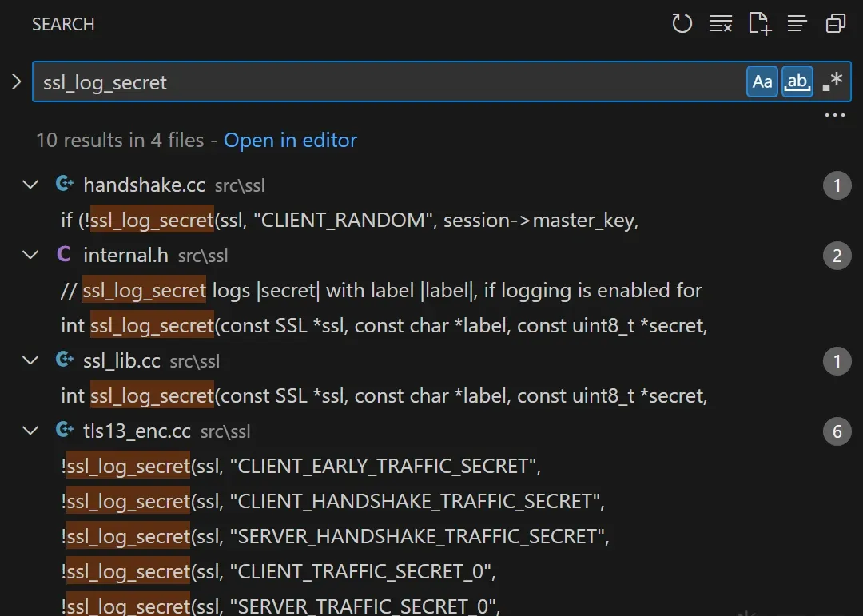Screen dimensions: 863x616
Task: Open the comment match 'logs |secret| with label'
Action: coord(381,291)
